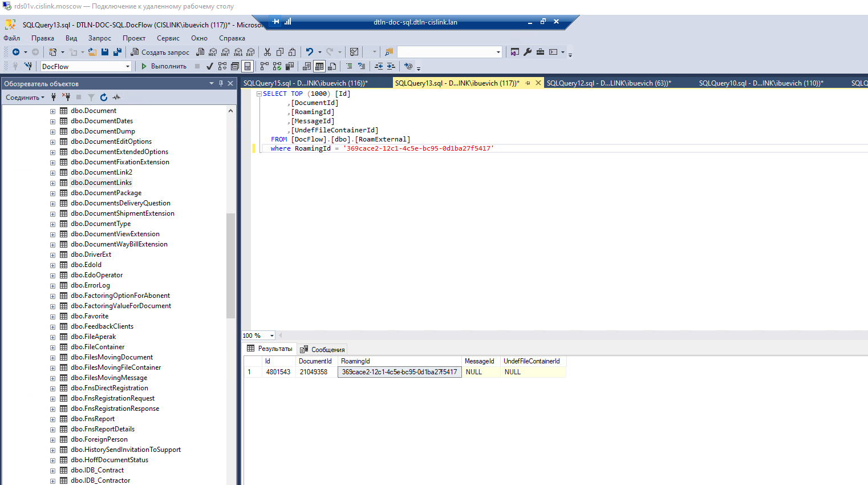The width and height of the screenshot is (868, 485).
Task: Switch to SQLQuery10.sql tab
Action: pos(761,83)
